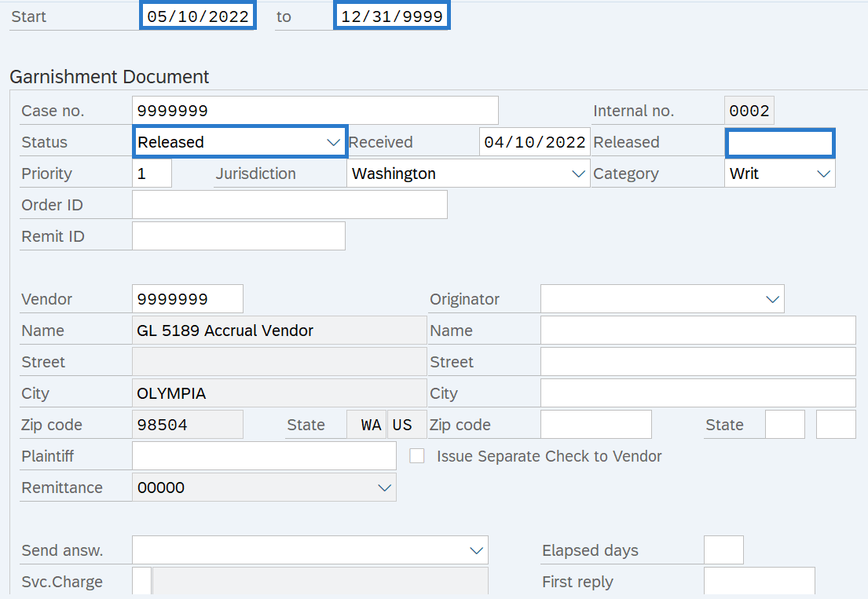Click the Plaintiff input field
The height and width of the screenshot is (599, 868).
click(x=264, y=455)
